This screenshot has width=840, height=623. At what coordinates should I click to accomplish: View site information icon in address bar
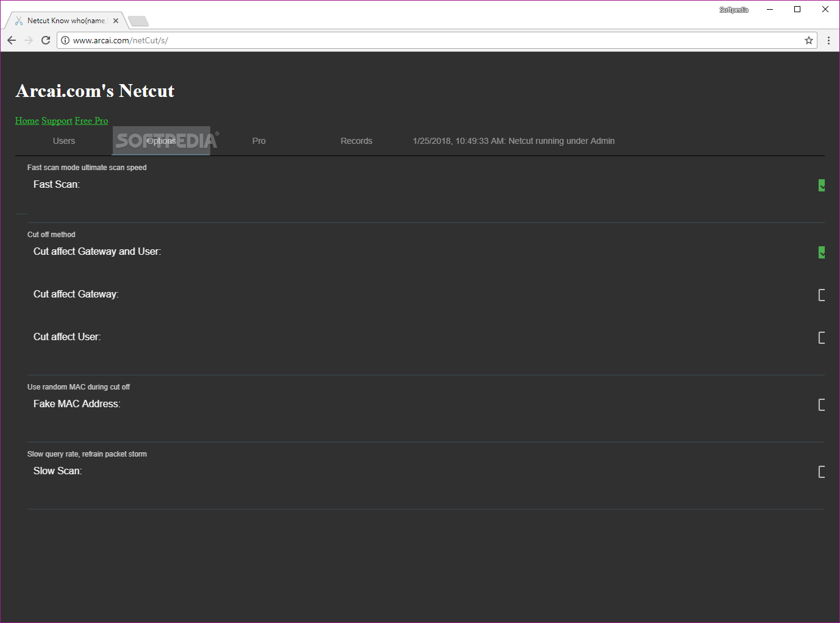coord(65,40)
